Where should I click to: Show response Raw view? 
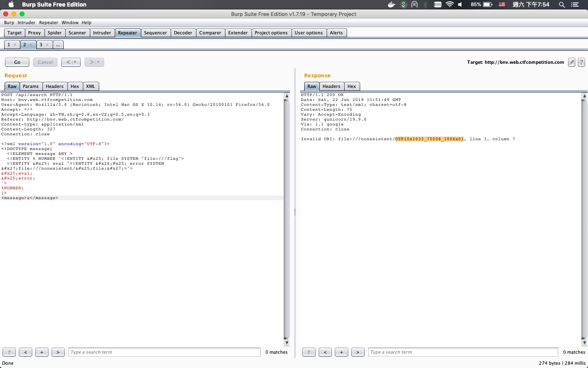click(312, 86)
